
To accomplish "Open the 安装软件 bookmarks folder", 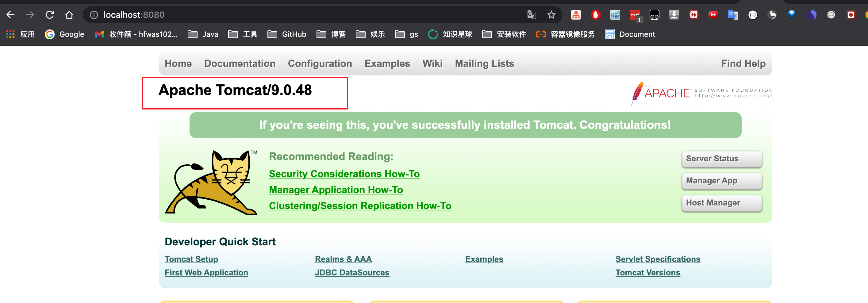I will coord(504,34).
